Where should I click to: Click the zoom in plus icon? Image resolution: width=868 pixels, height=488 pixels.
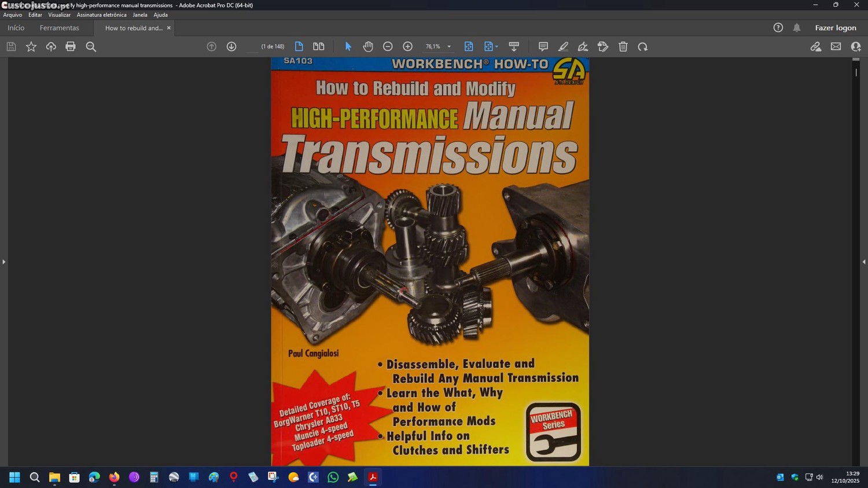click(407, 47)
